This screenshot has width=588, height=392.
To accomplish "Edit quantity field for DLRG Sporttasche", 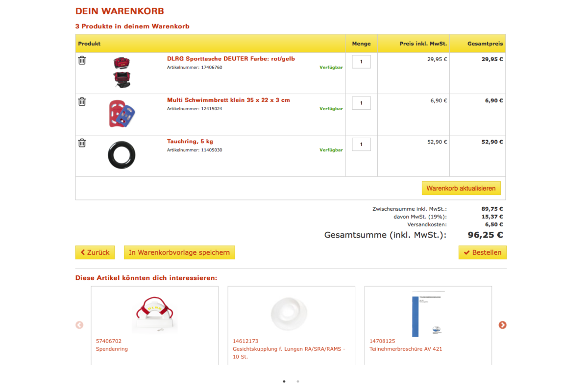I will (362, 62).
